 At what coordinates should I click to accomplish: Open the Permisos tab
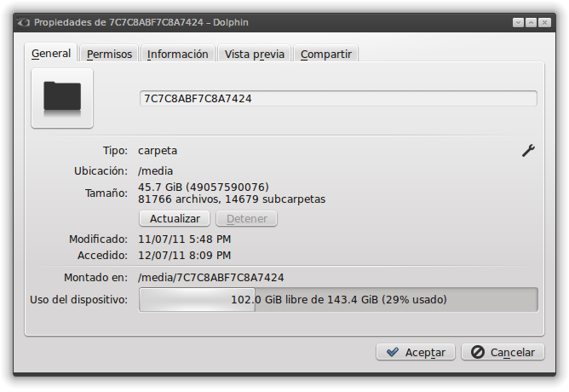point(109,54)
